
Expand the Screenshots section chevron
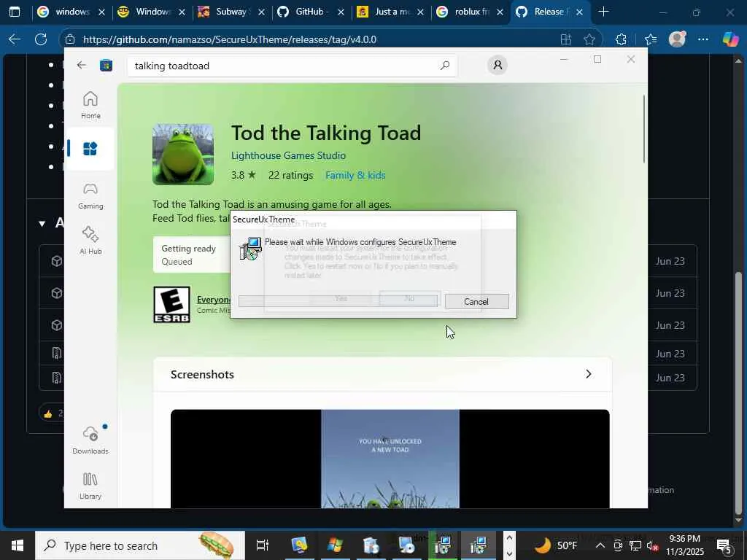(x=589, y=374)
